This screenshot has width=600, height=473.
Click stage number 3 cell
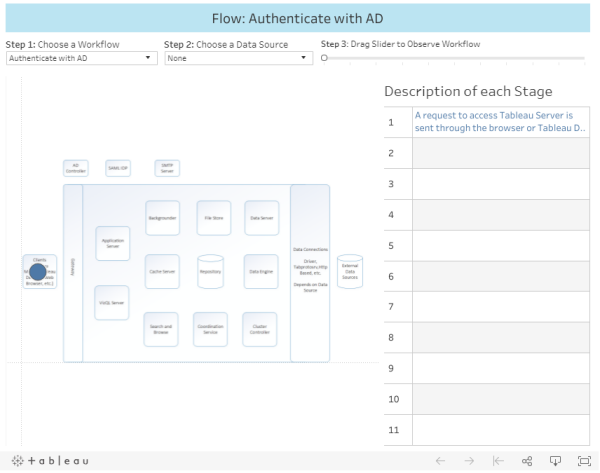[398, 184]
